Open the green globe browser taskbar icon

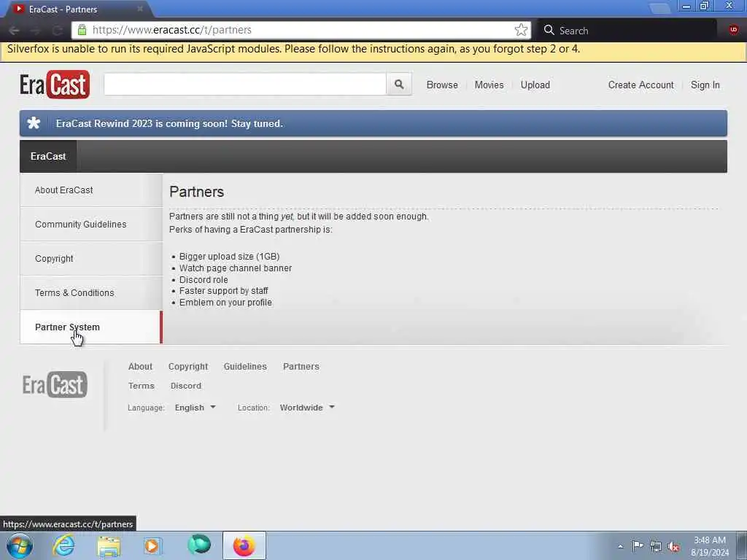198,545
